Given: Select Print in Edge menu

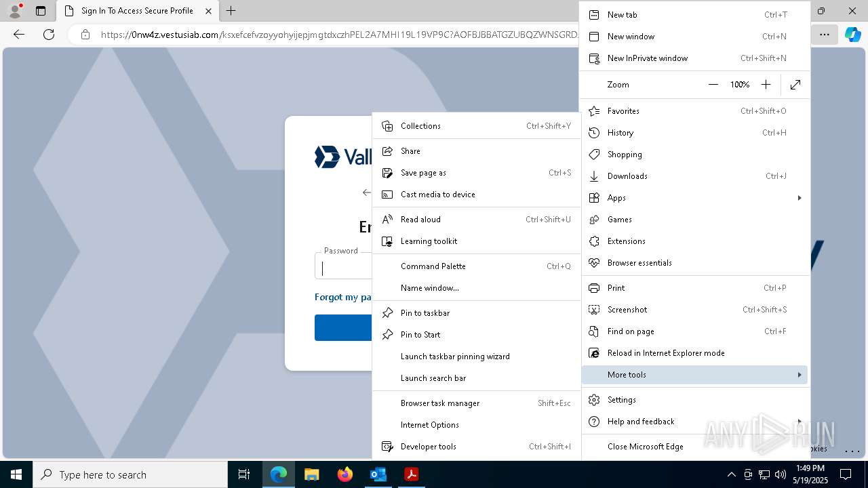Looking at the screenshot, I should click(x=695, y=288).
